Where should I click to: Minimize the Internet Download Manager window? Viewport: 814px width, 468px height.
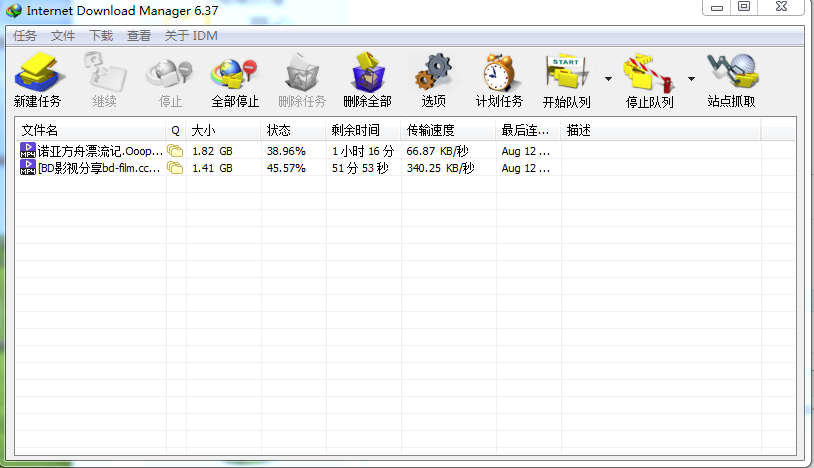point(716,7)
